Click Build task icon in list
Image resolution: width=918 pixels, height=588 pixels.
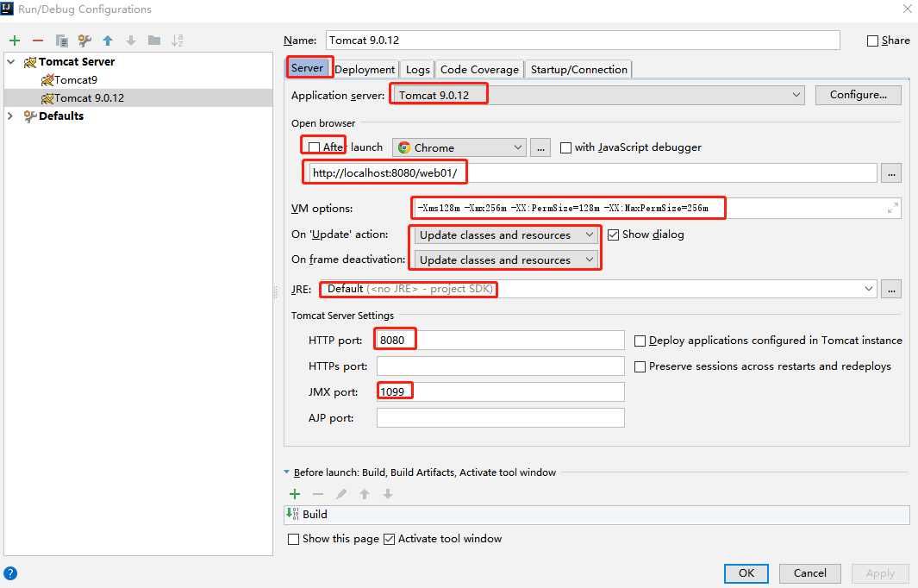pyautogui.click(x=293, y=514)
